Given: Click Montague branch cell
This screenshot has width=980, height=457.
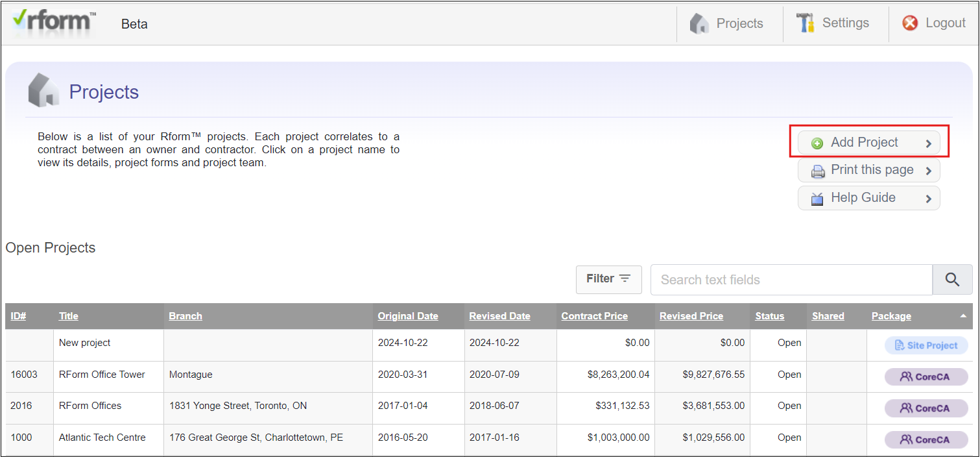Looking at the screenshot, I should point(191,375).
